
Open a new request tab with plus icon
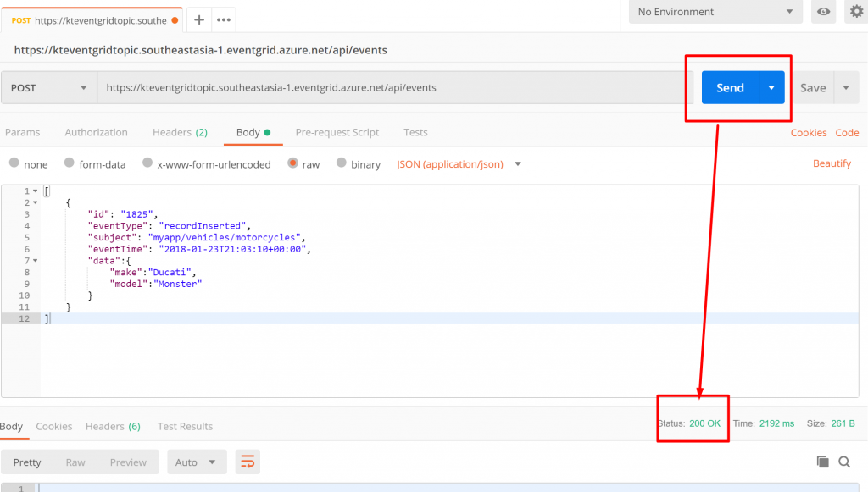pos(199,20)
